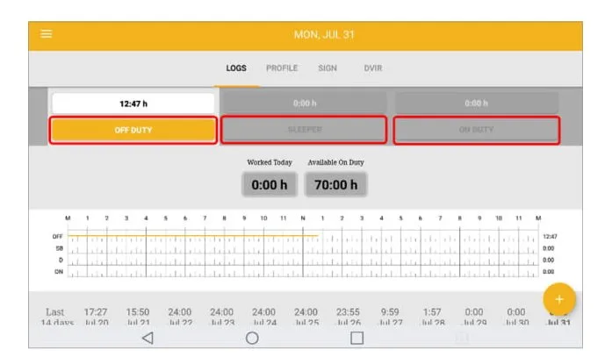Select the Jul 26 log with 23:55
The image size is (612, 364).
pos(349,317)
